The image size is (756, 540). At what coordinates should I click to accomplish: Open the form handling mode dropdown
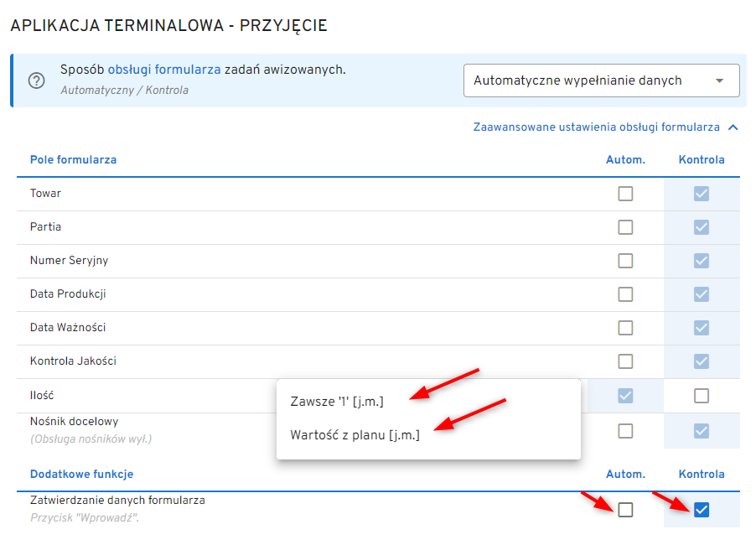click(601, 80)
